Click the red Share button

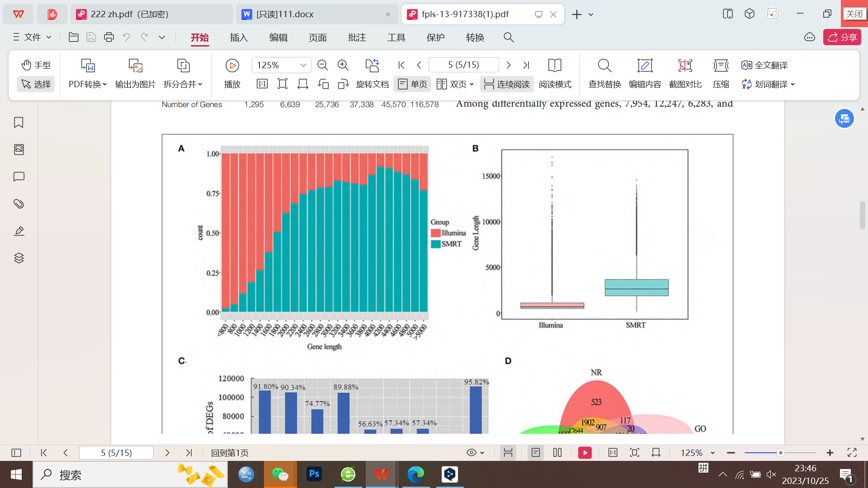(842, 37)
